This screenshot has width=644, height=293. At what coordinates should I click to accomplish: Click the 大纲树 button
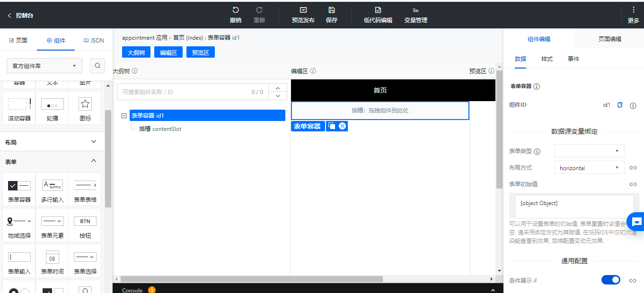coord(136,52)
